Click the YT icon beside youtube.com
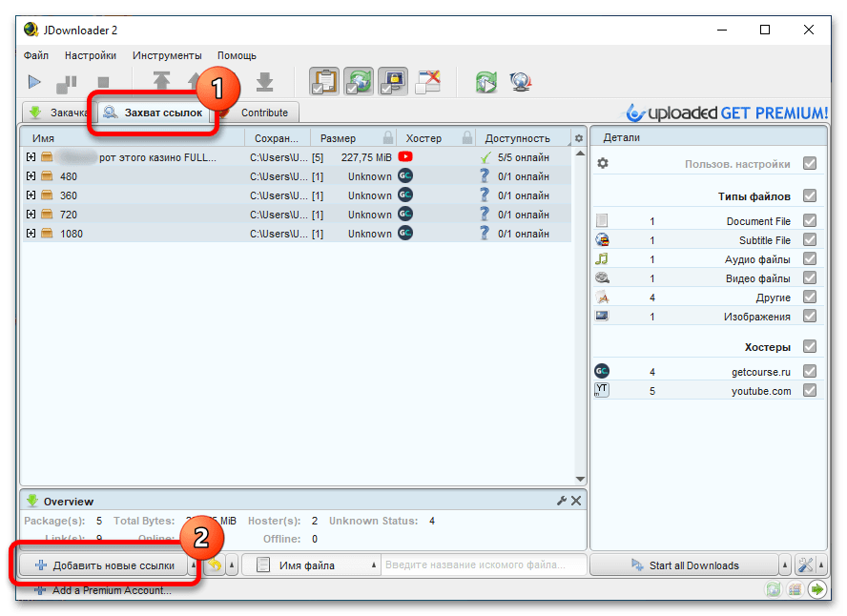This screenshot has height=616, width=847. pos(602,390)
